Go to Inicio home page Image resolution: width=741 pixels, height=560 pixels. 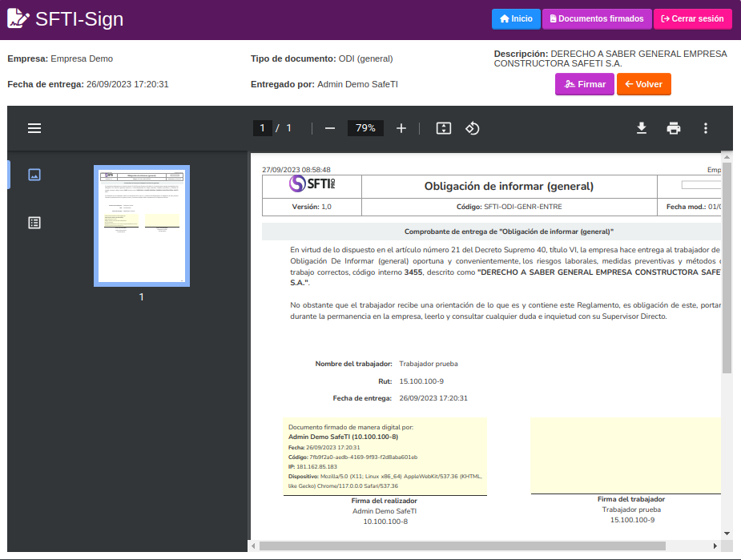tap(516, 19)
